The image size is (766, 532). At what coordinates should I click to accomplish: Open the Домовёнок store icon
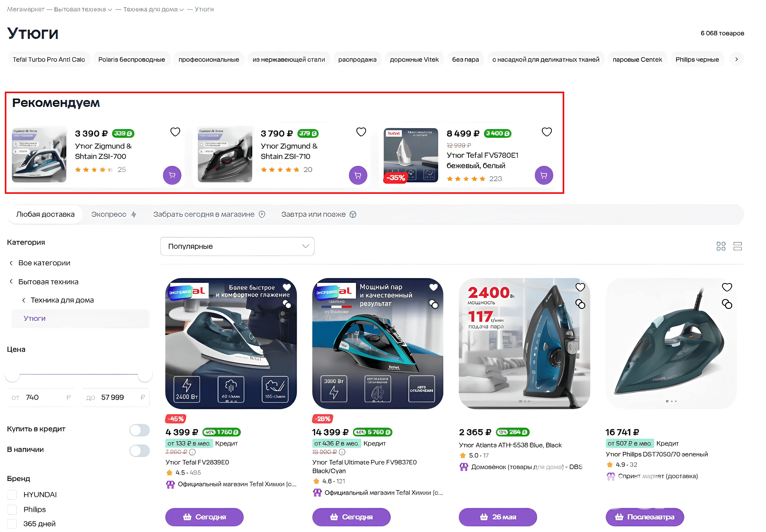464,467
